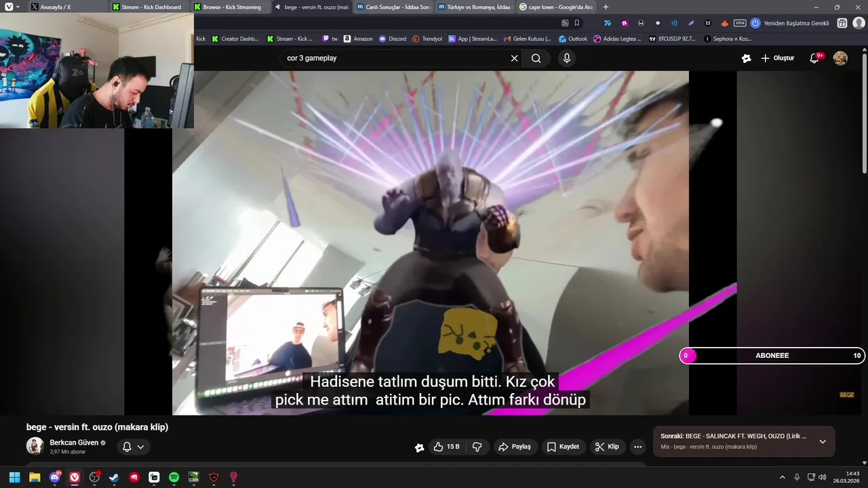Open the Canlı Sonuçlar İddaa tab
Screen dimensions: 868x488
pos(393,7)
